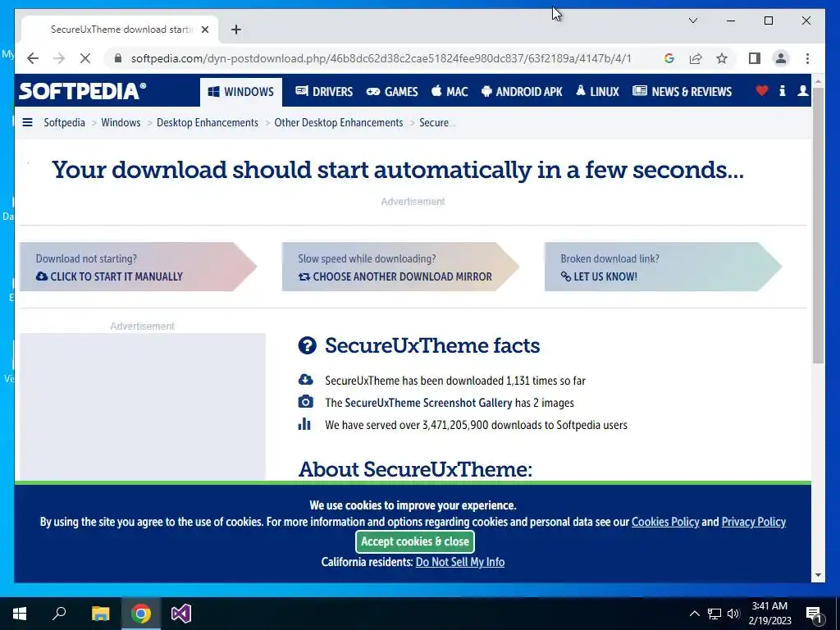Open the Privacy Policy link
Viewport: 840px width, 630px height.
(754, 522)
